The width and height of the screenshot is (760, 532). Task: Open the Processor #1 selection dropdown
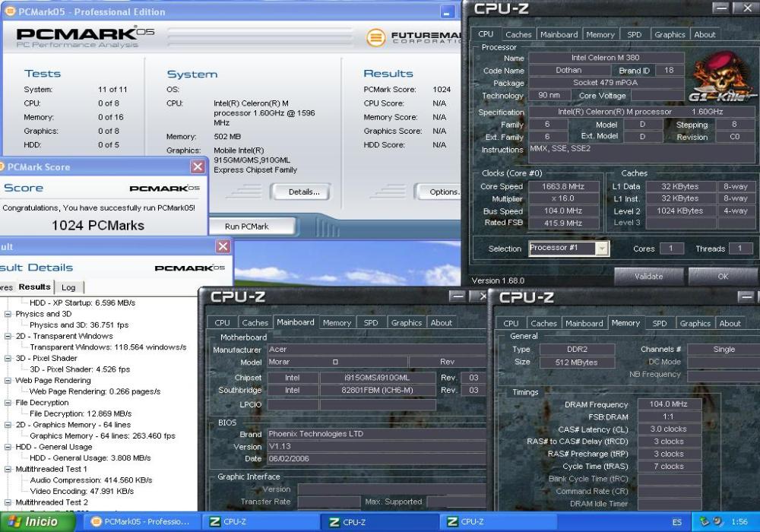click(601, 249)
